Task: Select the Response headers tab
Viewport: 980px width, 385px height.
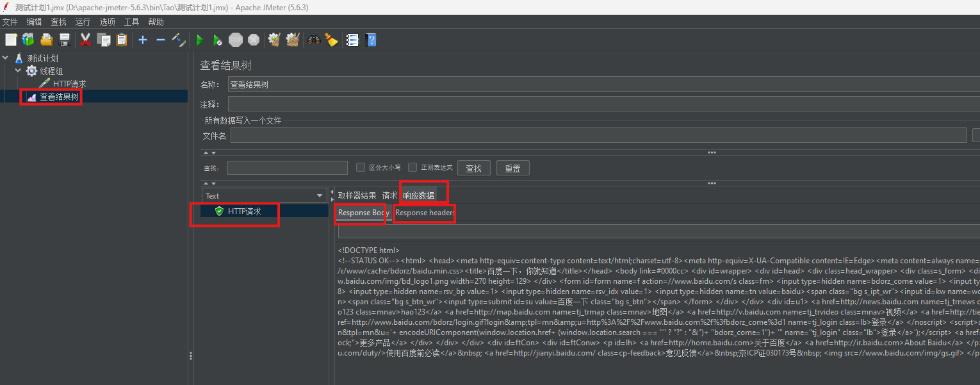Action: pos(425,213)
